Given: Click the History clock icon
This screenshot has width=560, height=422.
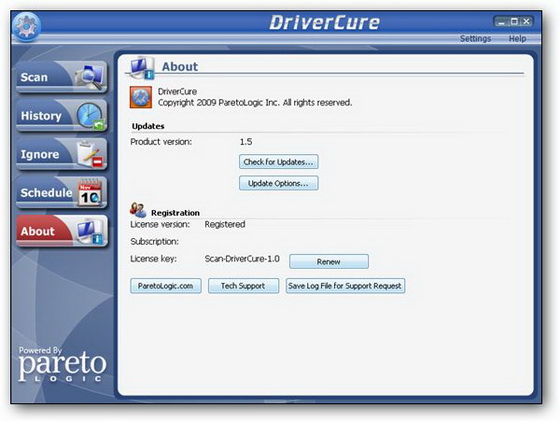Looking at the screenshot, I should click(90, 116).
